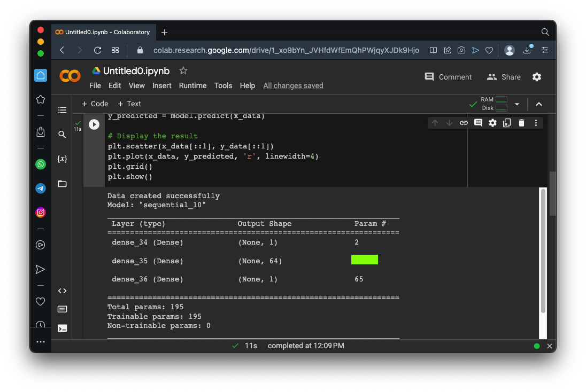Open code snippets panel
Screen dimensions: 586x392
pyautogui.click(x=62, y=291)
